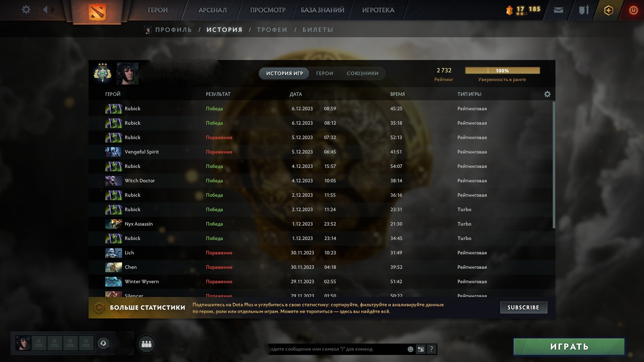This screenshot has width=644, height=362.
Task: Switch to the БИЛЕТЫ tab
Action: pos(318,30)
